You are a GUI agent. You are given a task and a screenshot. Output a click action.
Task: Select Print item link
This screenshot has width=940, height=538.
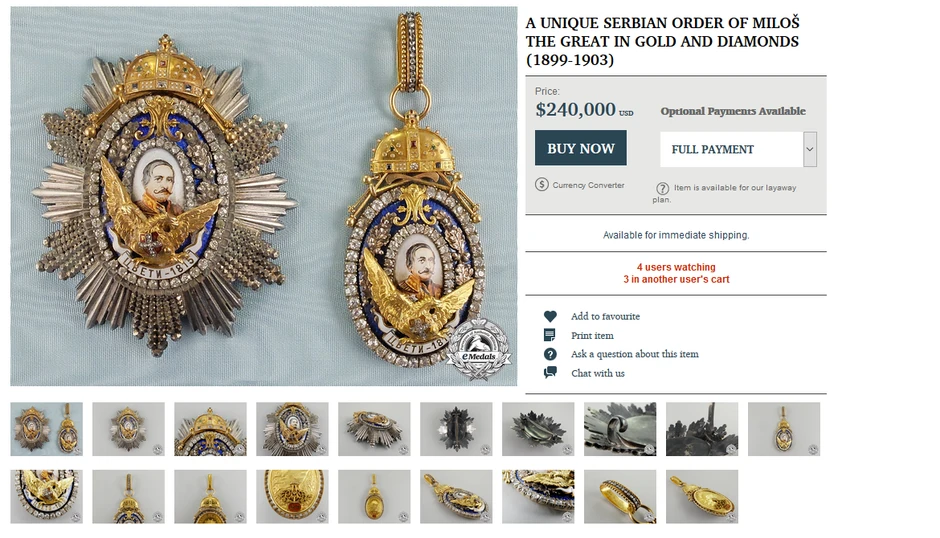point(592,335)
